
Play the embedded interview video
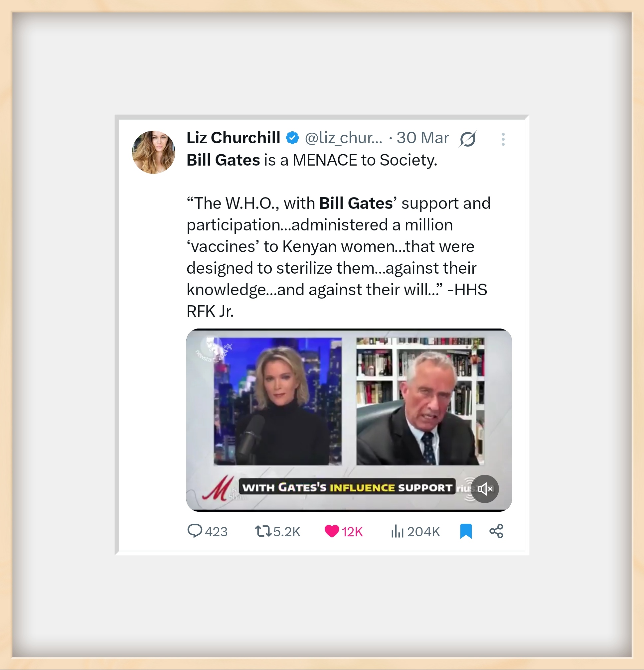(x=349, y=420)
